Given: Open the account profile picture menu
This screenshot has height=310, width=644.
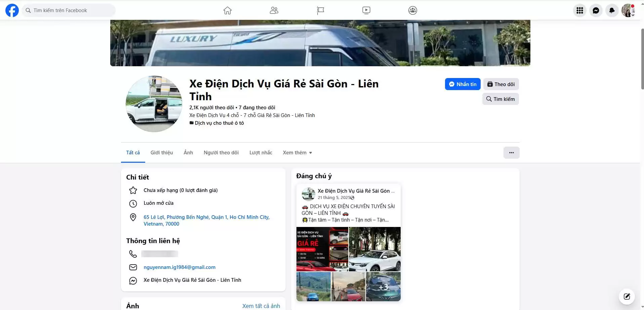Looking at the screenshot, I should click(628, 10).
